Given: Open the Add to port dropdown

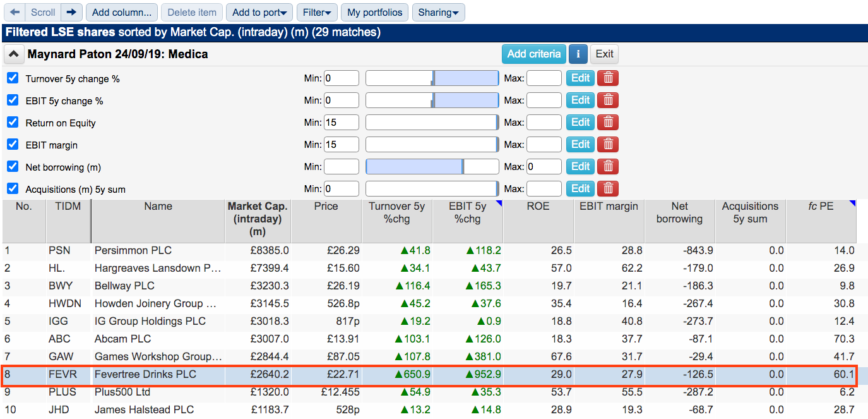Looking at the screenshot, I should click(259, 12).
